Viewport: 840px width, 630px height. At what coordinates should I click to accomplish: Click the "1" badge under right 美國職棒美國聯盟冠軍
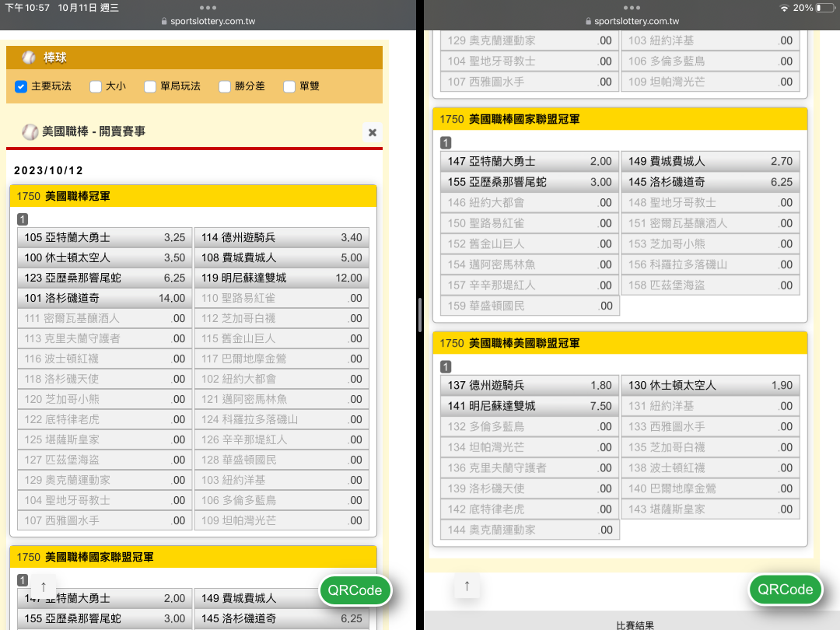[x=446, y=367]
